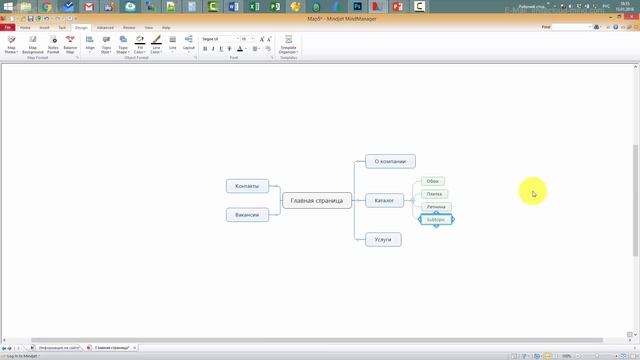Screen dimensions: 640x360
Task: Open PowerPoint from the taskbar
Action: (398, 7)
